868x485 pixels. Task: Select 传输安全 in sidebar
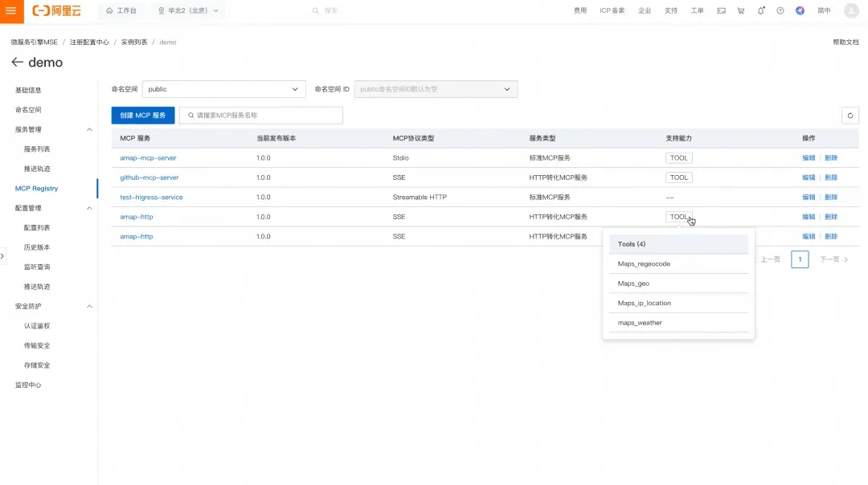(x=37, y=345)
